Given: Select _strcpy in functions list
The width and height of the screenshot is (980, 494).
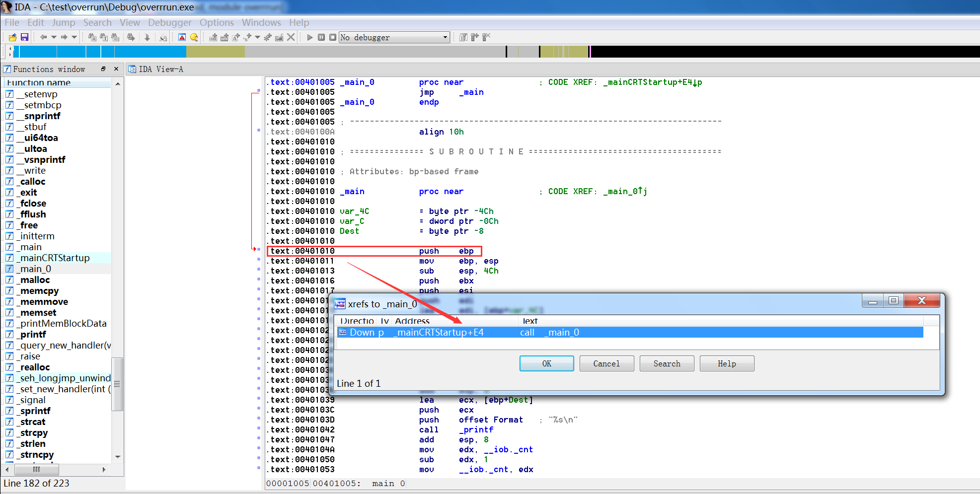Looking at the screenshot, I should [x=58, y=432].
